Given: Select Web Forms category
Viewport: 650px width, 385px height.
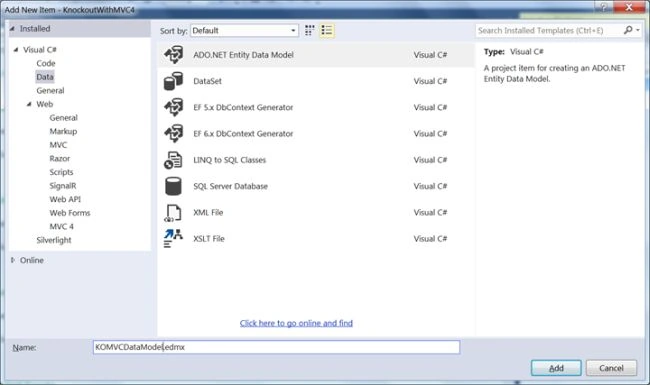Looking at the screenshot, I should [x=70, y=213].
